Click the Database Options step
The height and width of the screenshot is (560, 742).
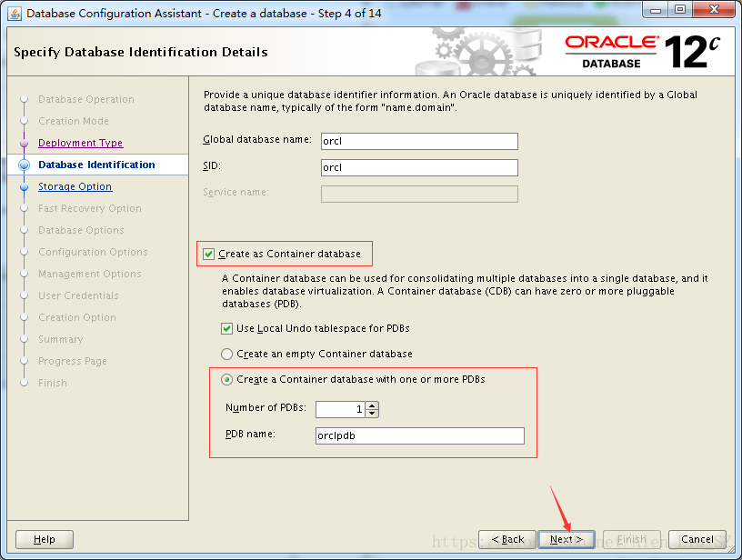click(81, 230)
